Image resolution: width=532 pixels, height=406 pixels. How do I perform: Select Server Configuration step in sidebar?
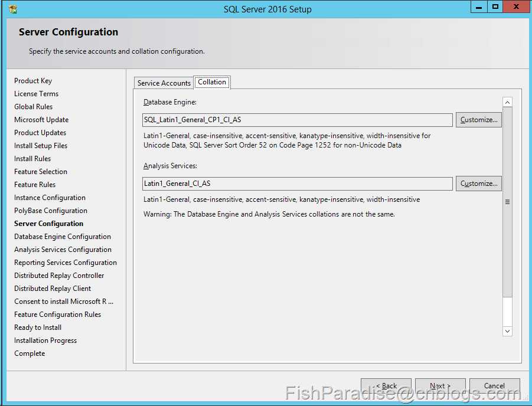(x=49, y=224)
